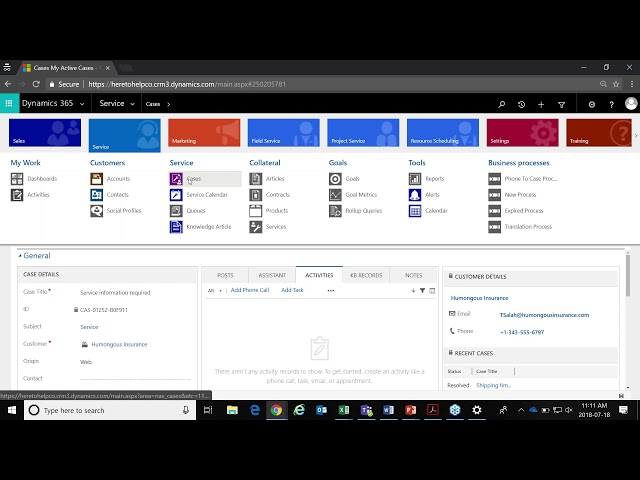Open Activities under My Work
This screenshot has width=640, height=480.
(30, 195)
